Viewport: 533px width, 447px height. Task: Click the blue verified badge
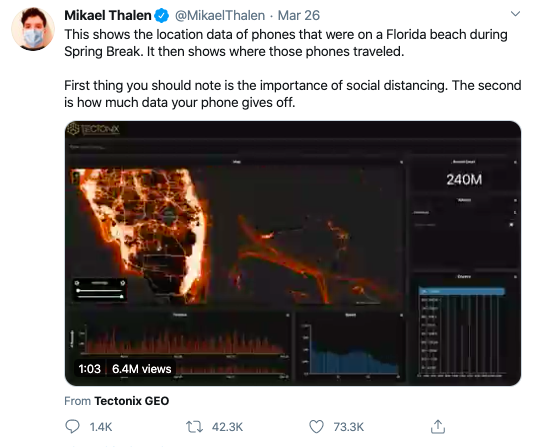click(x=162, y=16)
